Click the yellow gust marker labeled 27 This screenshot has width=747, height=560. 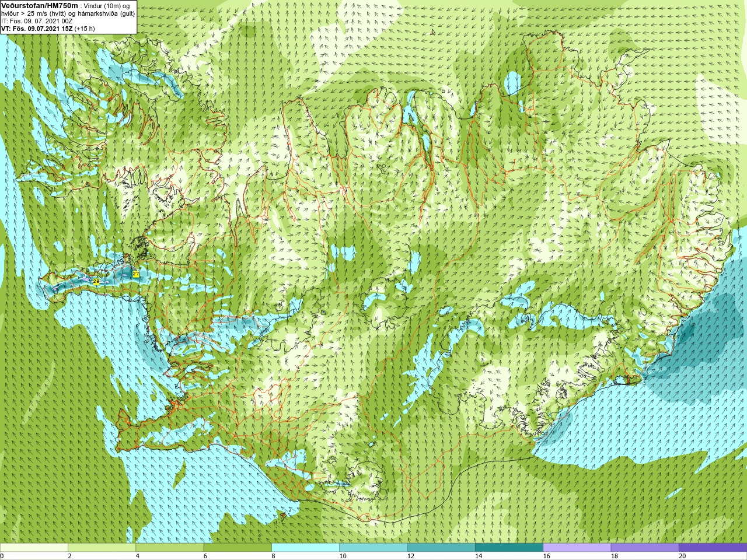tap(136, 274)
